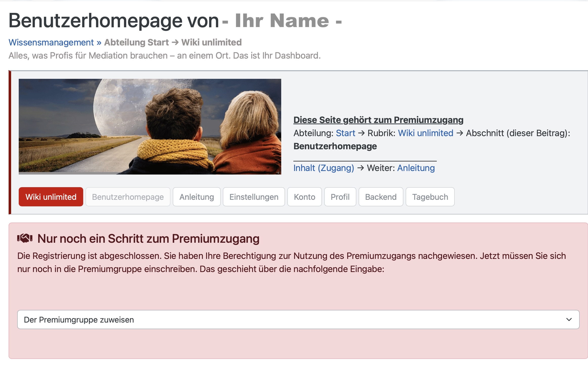Switch to the Tagebuch tab
588x367 pixels.
coord(430,197)
